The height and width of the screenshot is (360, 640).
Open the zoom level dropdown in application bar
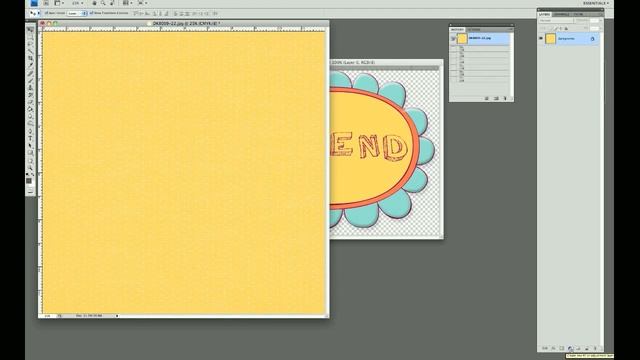[x=78, y=3]
